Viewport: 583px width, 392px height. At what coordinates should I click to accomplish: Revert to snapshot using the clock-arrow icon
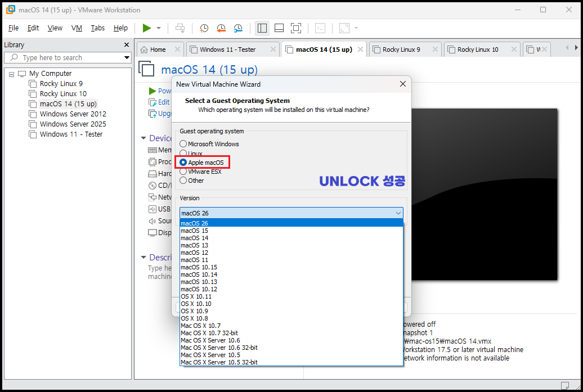221,28
